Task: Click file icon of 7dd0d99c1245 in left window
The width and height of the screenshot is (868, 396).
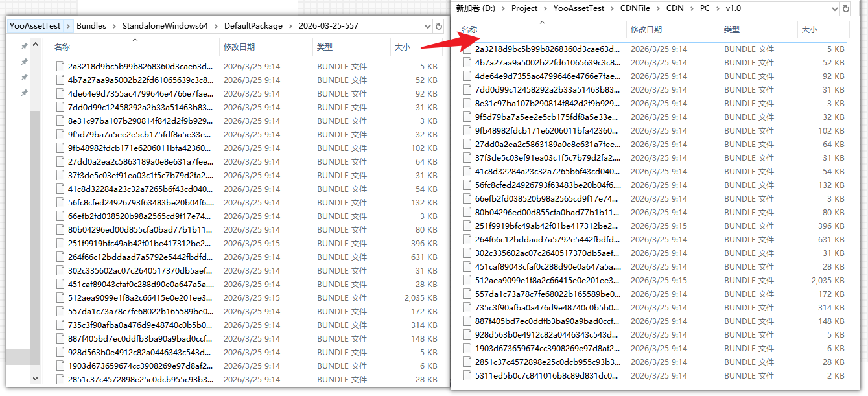Action: coord(60,107)
